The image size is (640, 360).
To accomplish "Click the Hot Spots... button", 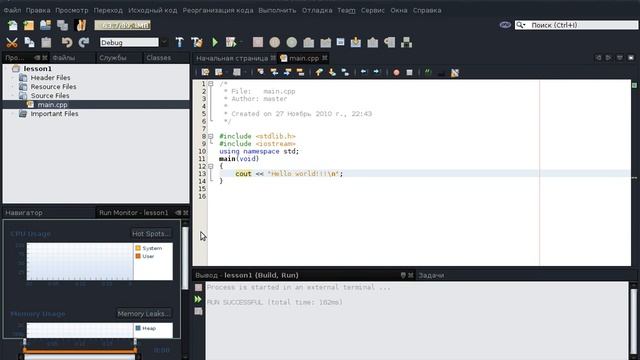I will 151,234.
